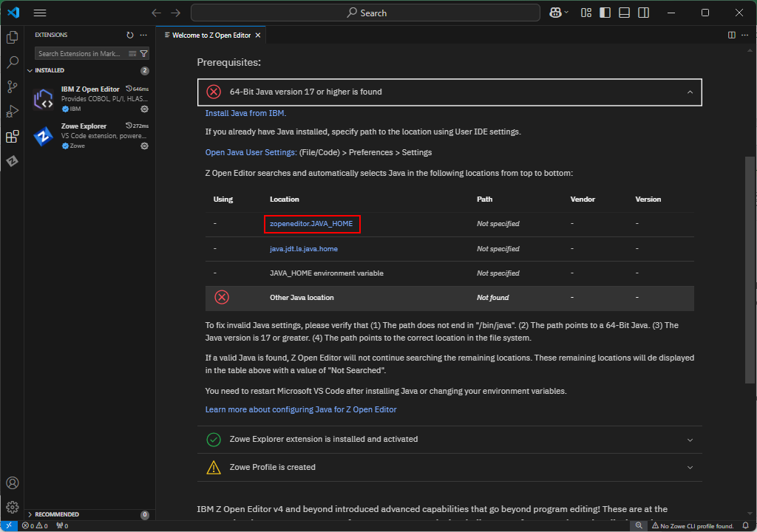Image resolution: width=757 pixels, height=532 pixels.
Task: Open the hamburger application menu
Action: [x=39, y=13]
